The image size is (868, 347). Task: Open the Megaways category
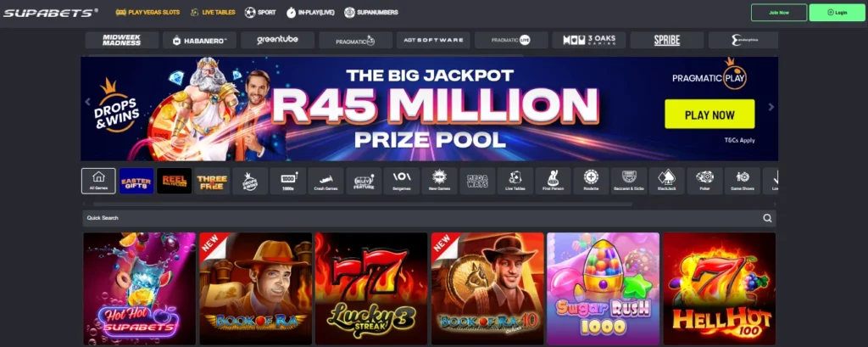coord(477,181)
